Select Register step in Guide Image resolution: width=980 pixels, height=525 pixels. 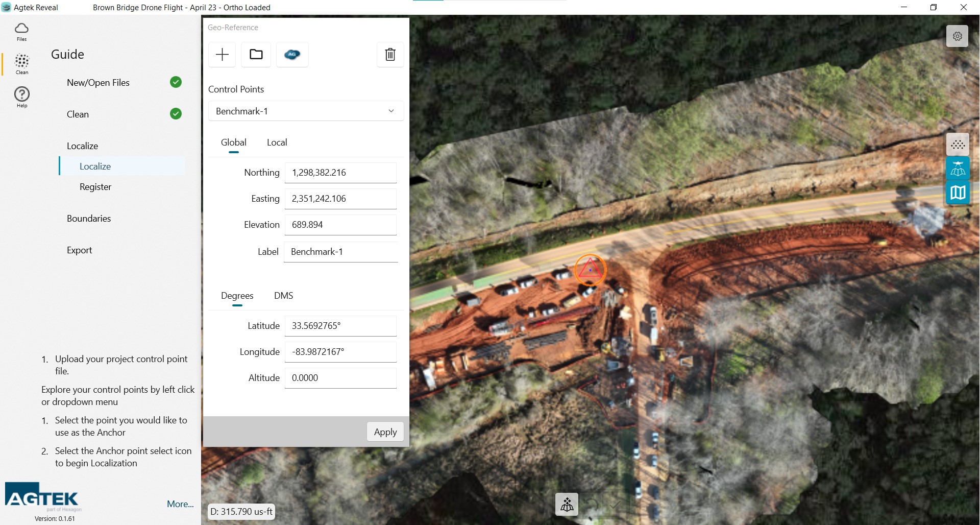95,187
